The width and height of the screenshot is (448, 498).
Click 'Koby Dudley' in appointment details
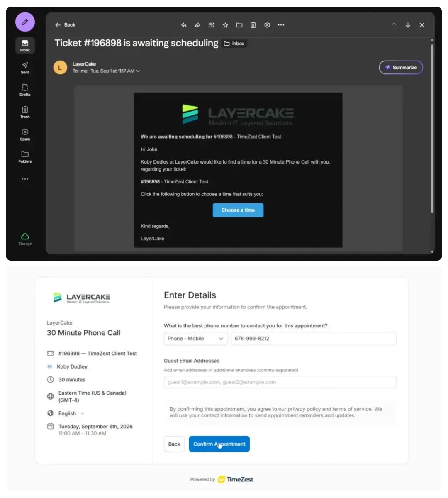(72, 366)
